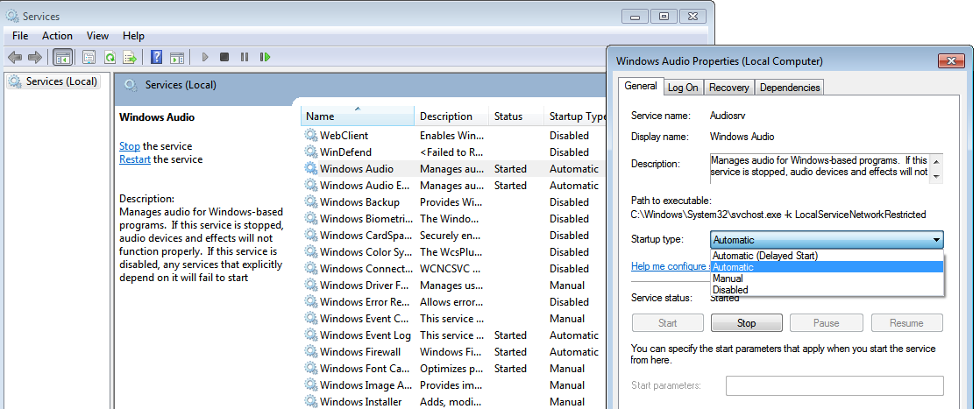Click the Pause Service toolbar icon
This screenshot has width=980, height=409.
click(245, 58)
